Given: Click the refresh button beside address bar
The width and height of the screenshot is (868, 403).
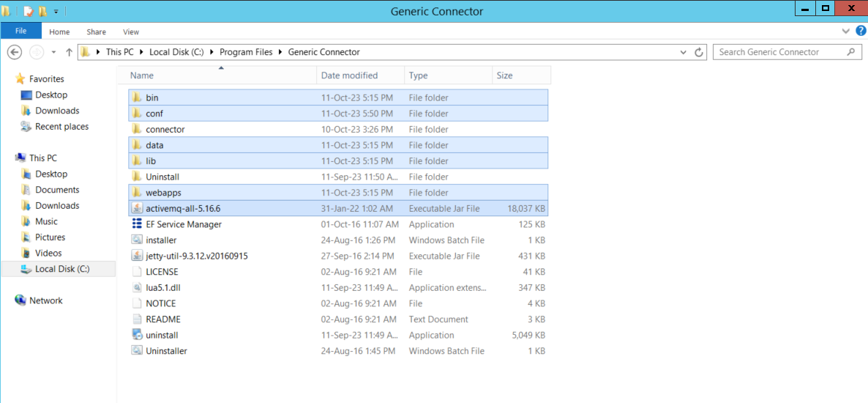Looking at the screenshot, I should click(699, 52).
